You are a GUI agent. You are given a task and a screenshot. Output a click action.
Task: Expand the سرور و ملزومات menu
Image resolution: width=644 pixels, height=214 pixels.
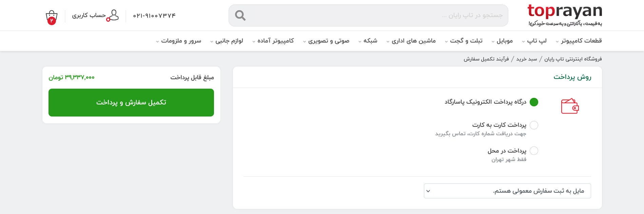[x=178, y=41]
